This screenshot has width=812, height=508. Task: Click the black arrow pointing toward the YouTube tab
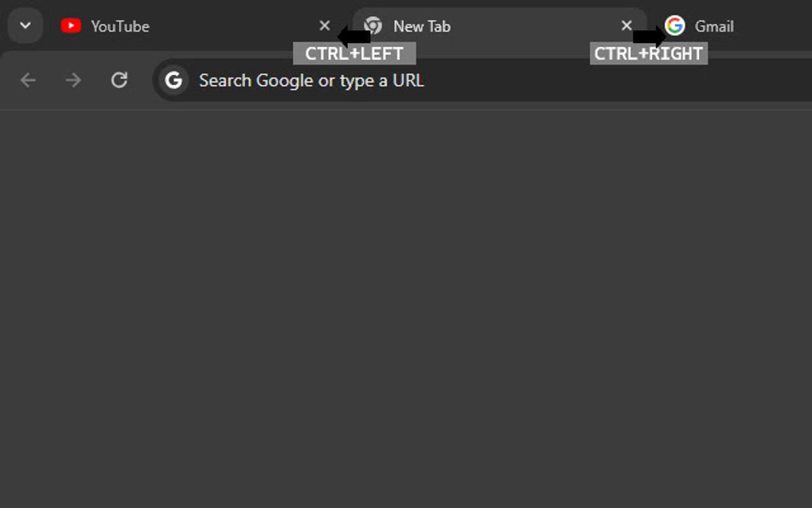coord(355,36)
